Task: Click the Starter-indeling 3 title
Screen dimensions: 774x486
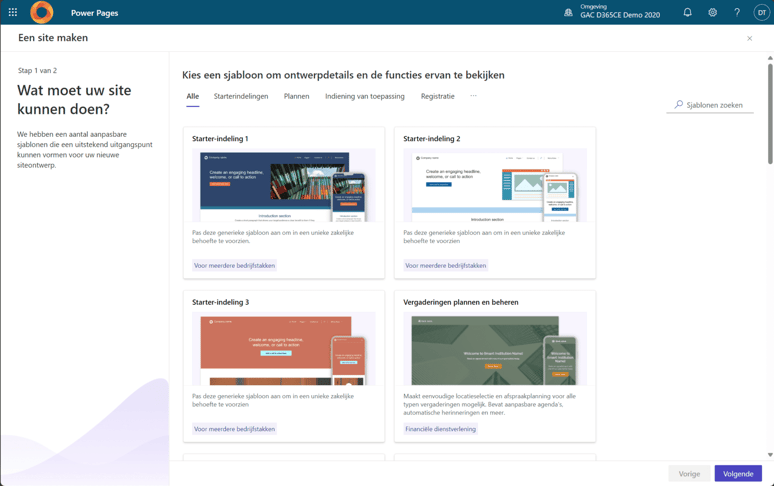Action: click(x=221, y=302)
